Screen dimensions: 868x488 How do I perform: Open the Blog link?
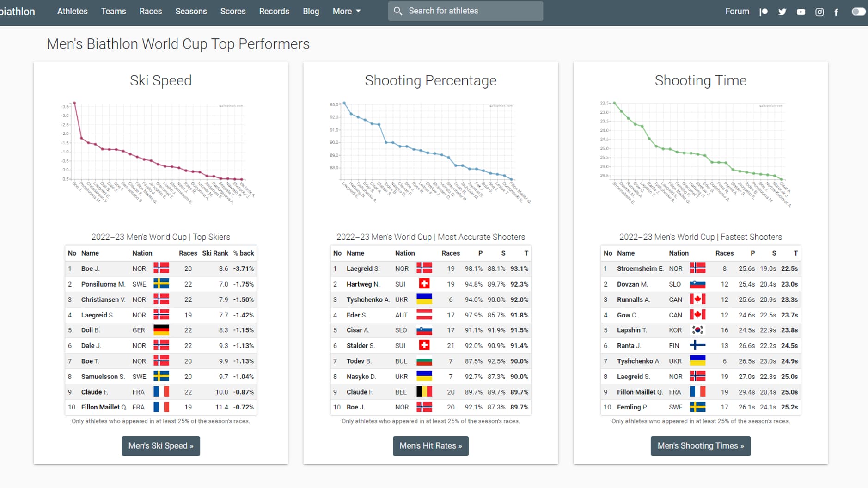[x=311, y=11]
